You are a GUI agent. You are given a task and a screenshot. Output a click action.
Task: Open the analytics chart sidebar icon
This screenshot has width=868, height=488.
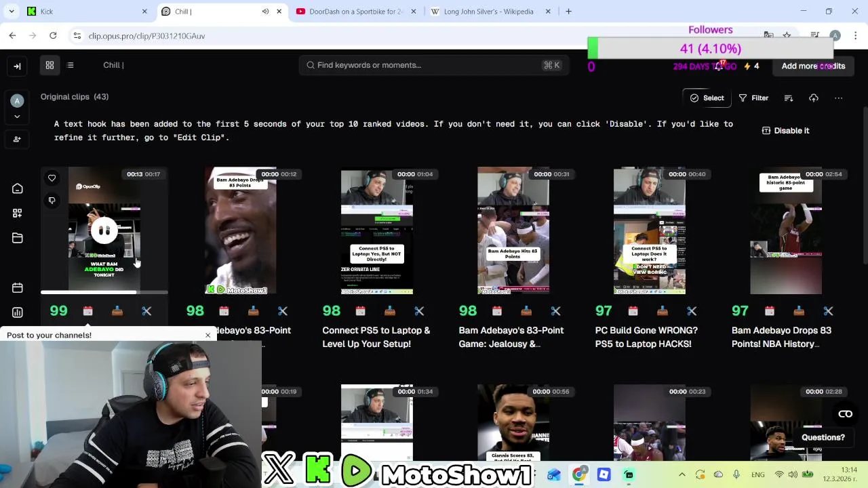click(18, 312)
